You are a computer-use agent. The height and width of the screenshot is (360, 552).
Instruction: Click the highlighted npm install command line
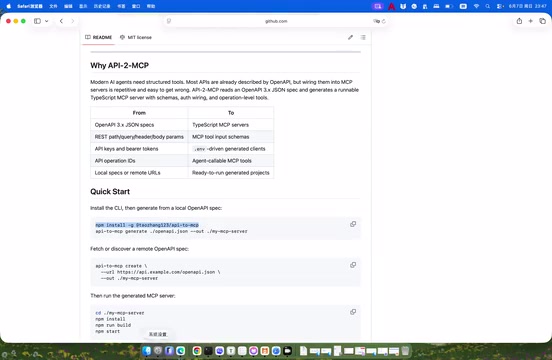tap(147, 225)
